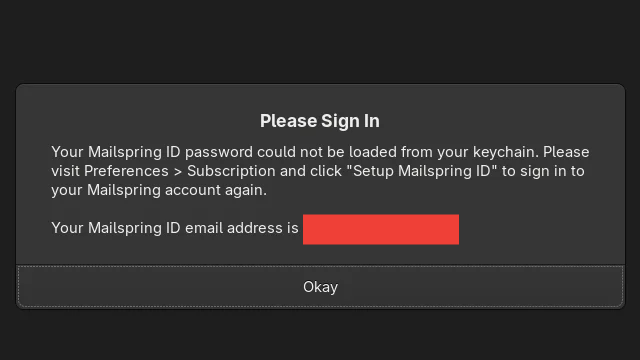640x360 pixels.
Task: Click the "Please Sign In" heading
Action: coord(320,121)
